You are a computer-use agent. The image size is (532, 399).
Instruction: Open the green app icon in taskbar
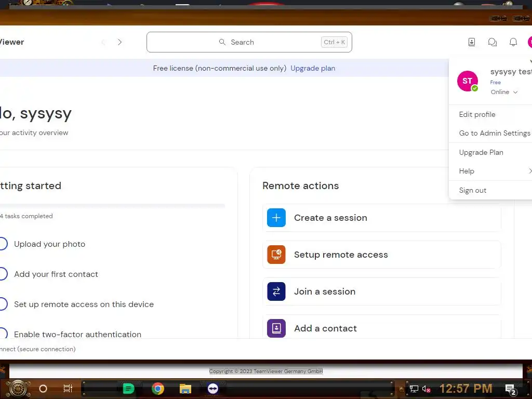[x=128, y=389]
